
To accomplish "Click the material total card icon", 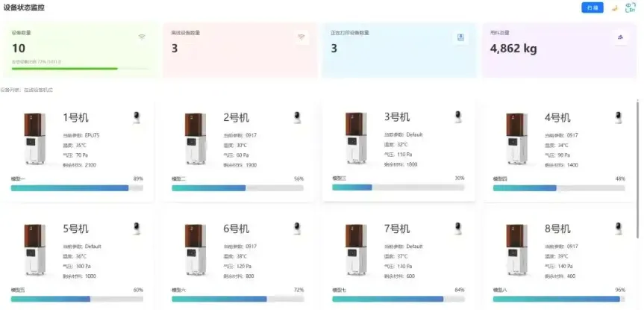I will [x=620, y=37].
